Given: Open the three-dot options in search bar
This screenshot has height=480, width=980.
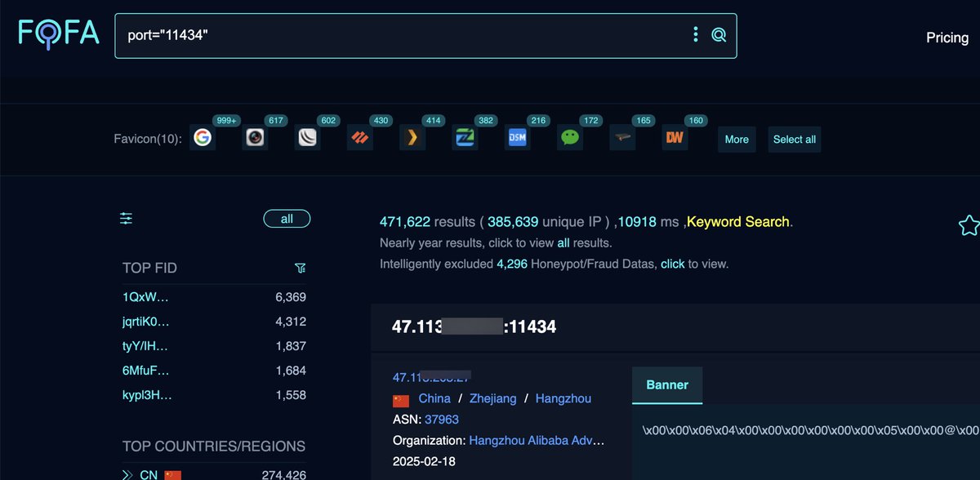Looking at the screenshot, I should (696, 34).
